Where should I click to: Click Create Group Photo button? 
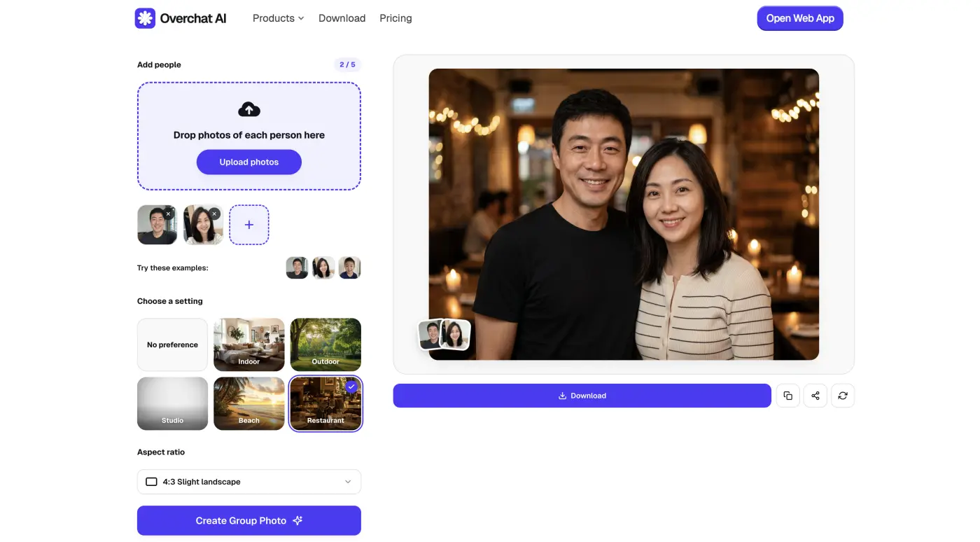249,520
